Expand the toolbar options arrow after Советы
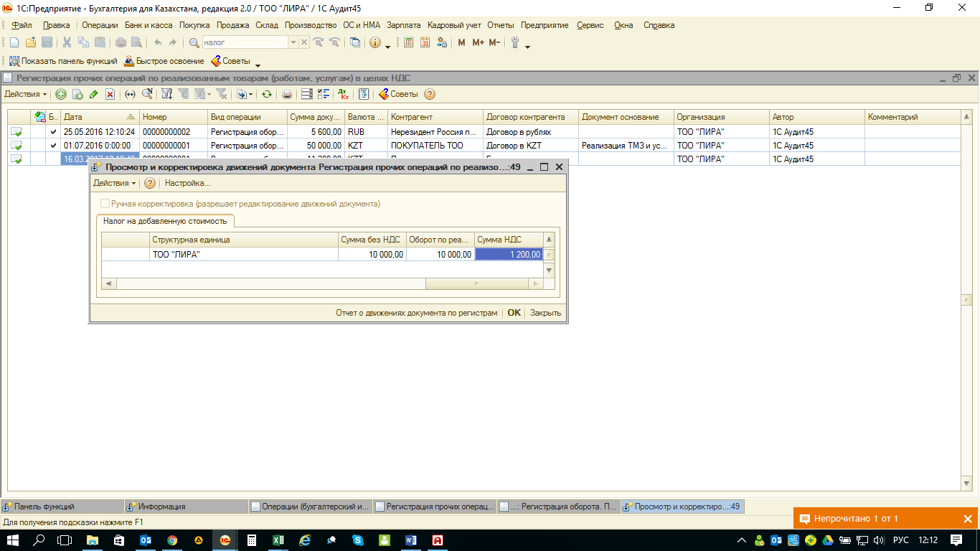This screenshot has height=551, width=980. [258, 65]
